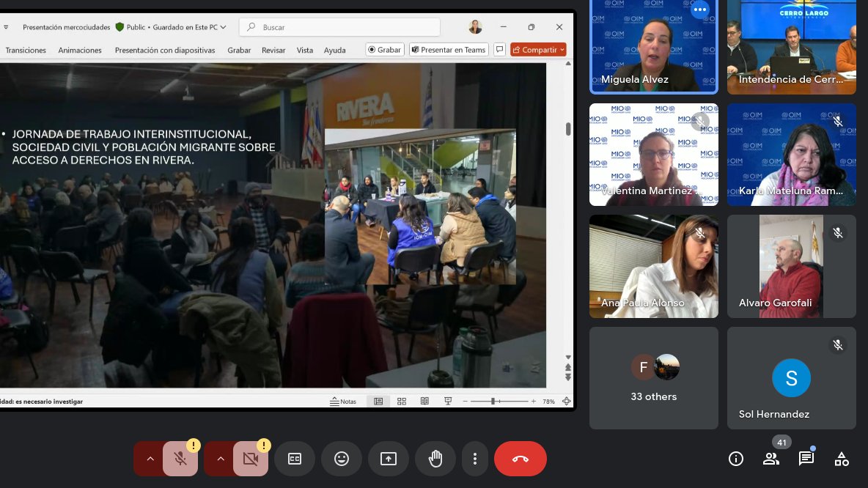The height and width of the screenshot is (488, 868).
Task: Select Ana Paula Alonso video tile
Action: coord(654,266)
